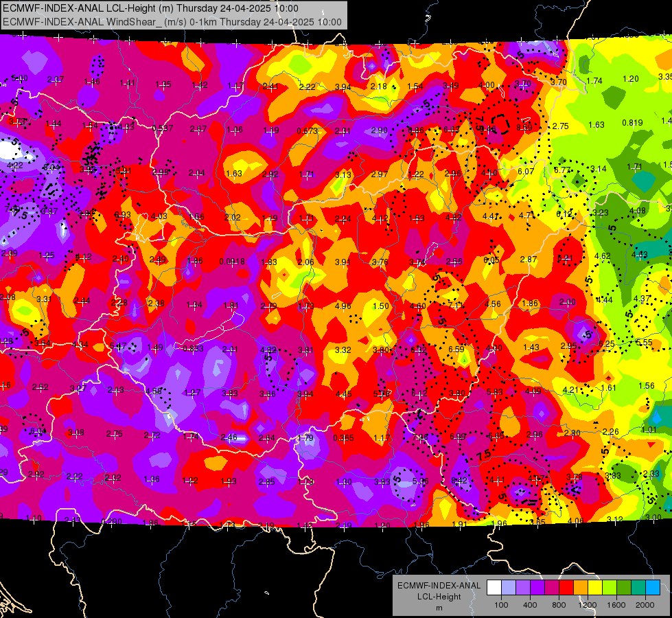Click the '800' legend tick label

(x=559, y=605)
